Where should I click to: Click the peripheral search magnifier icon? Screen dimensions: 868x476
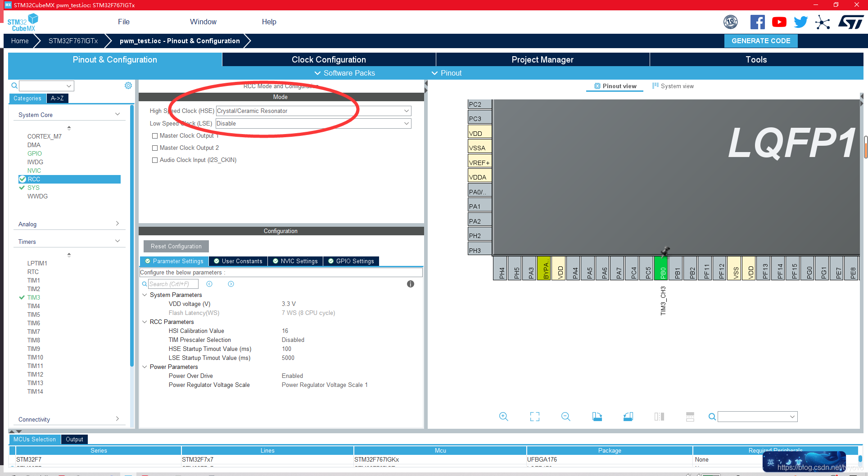pyautogui.click(x=14, y=85)
